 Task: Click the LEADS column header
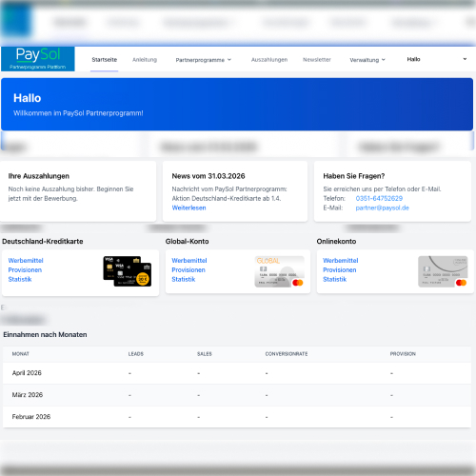[x=136, y=354]
